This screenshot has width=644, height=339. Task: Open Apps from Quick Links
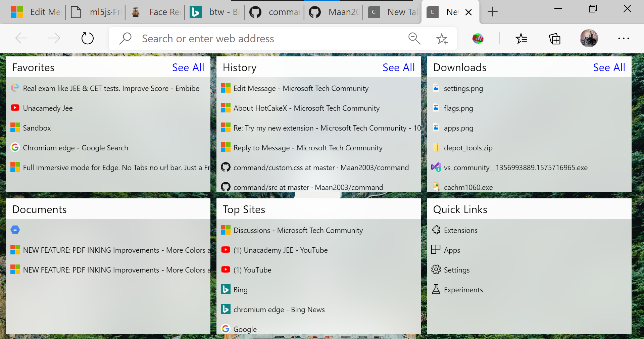click(x=452, y=250)
